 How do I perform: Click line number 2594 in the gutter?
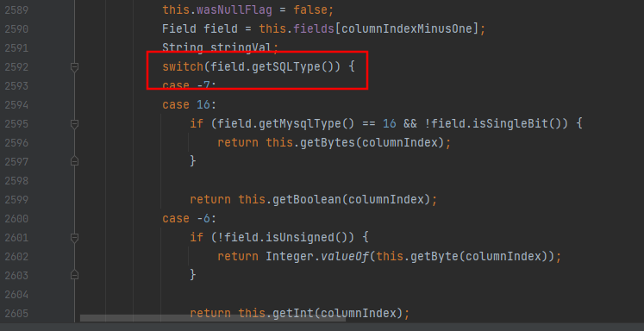[x=16, y=104]
